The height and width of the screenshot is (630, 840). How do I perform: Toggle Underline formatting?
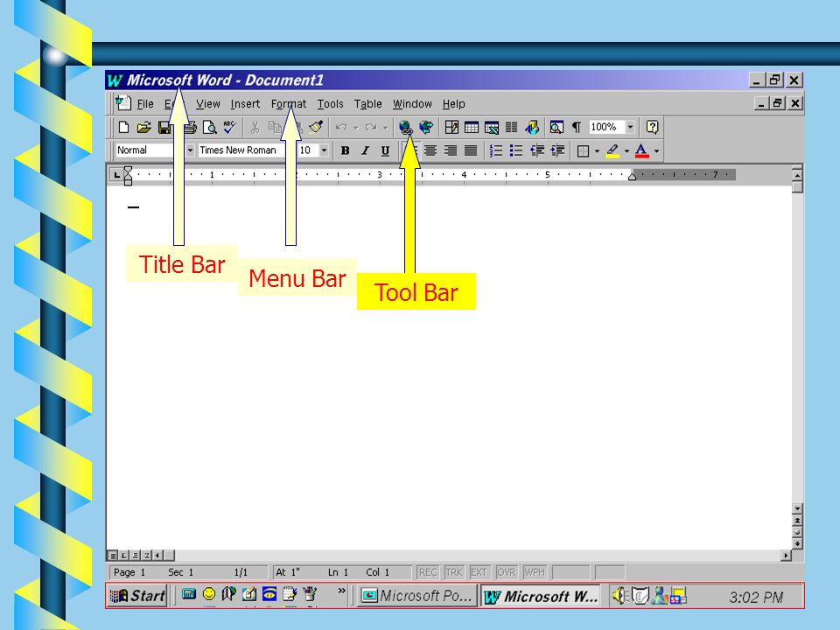tap(385, 150)
